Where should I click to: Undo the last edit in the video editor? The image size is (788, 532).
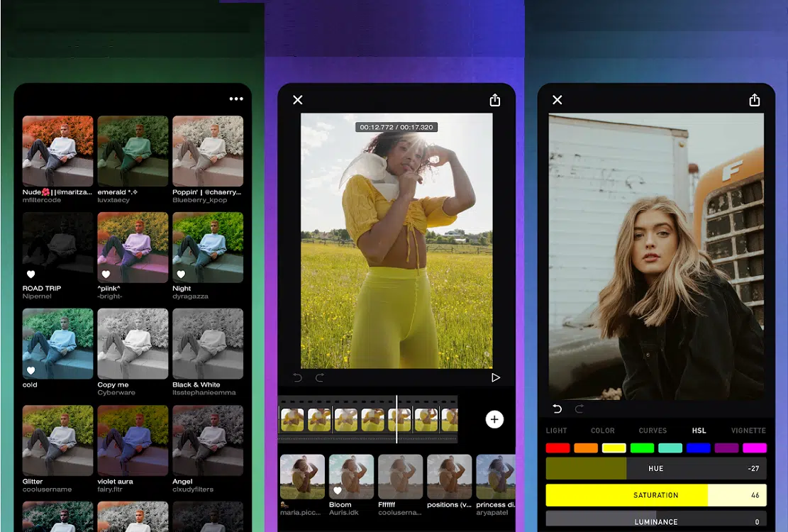(x=297, y=377)
